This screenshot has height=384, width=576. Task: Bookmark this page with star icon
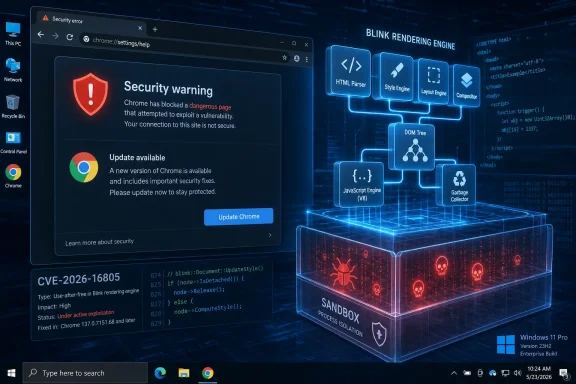point(284,58)
